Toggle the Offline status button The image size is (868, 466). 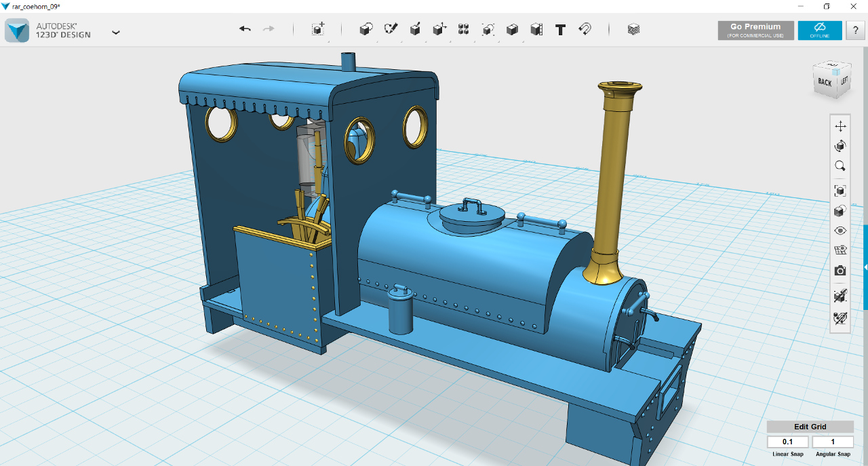point(820,31)
